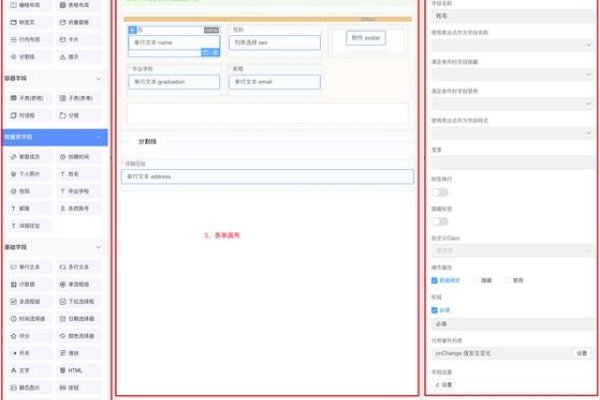Select the 表格布局 table layout component
600x400 pixels.
point(79,5)
